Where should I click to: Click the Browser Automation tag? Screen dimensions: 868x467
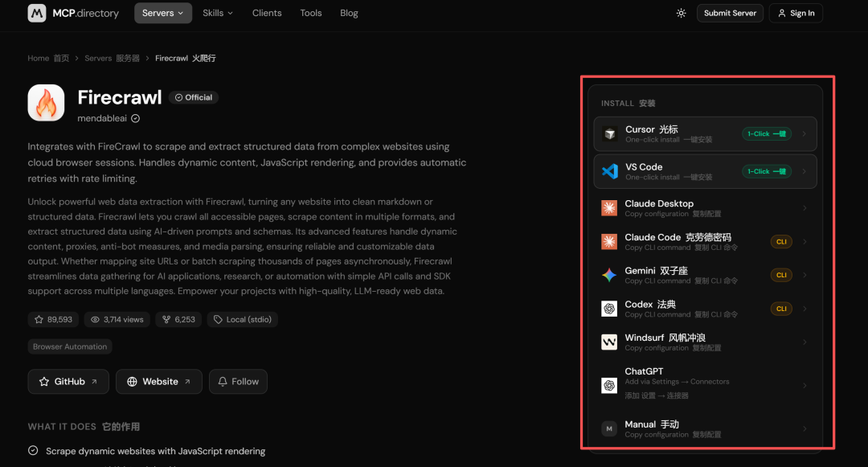pyautogui.click(x=70, y=346)
